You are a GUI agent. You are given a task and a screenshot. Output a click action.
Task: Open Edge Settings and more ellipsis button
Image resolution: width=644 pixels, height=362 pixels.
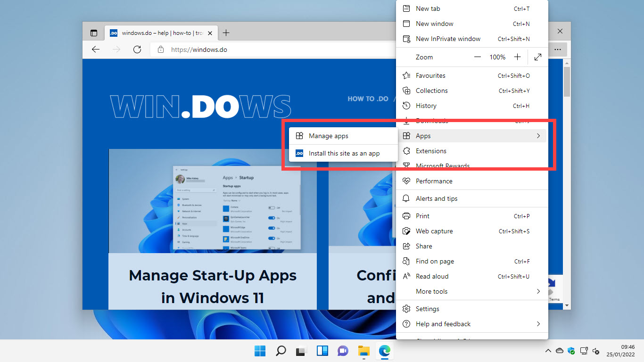coord(558,49)
